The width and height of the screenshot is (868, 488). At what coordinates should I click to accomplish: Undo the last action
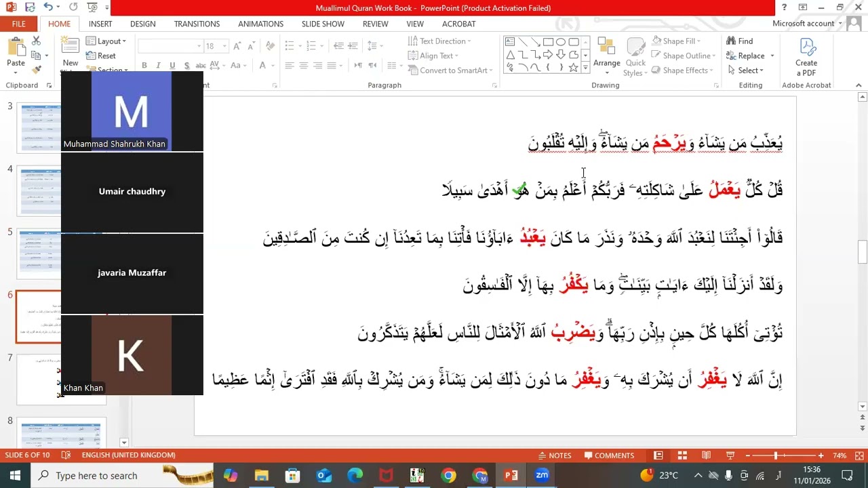coord(48,7)
